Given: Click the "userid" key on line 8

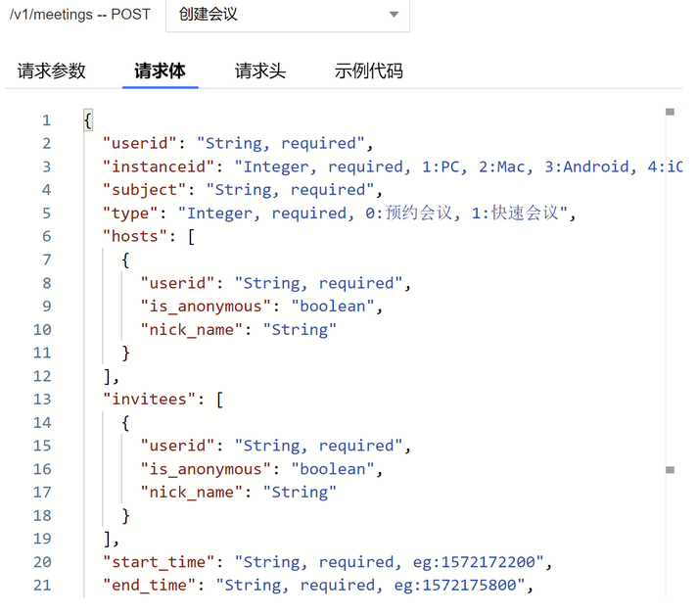Looking at the screenshot, I should (178, 283).
